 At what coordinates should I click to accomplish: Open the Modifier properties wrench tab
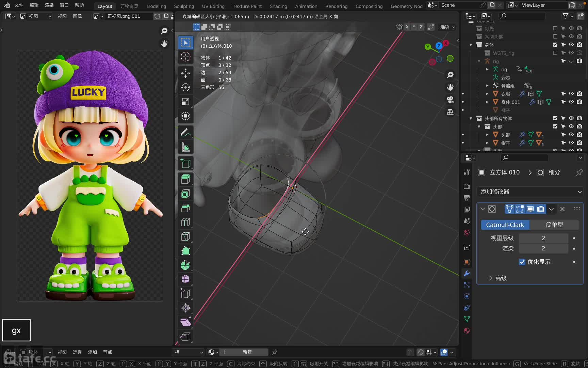(x=467, y=273)
